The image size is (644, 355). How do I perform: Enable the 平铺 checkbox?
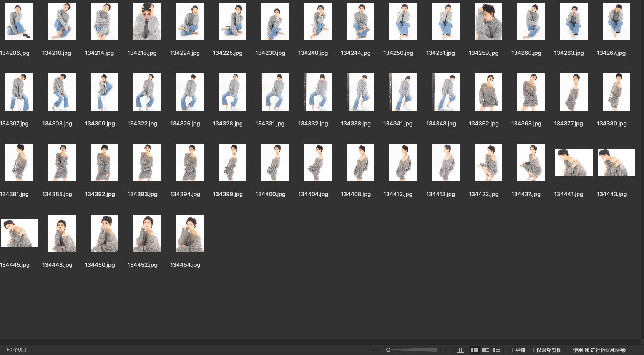(x=510, y=350)
